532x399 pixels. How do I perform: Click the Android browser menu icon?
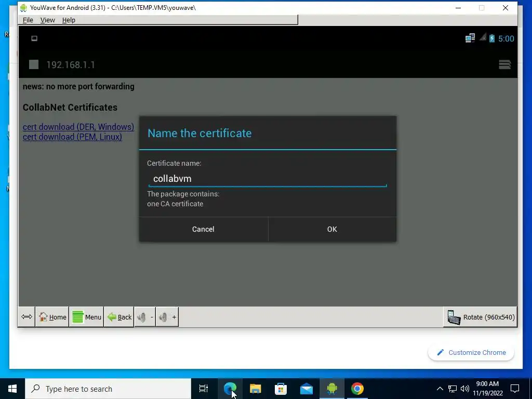505,64
